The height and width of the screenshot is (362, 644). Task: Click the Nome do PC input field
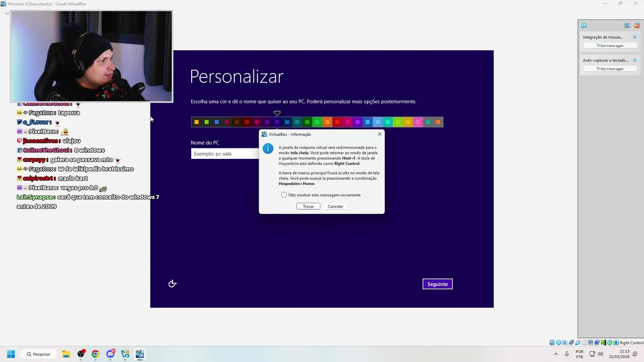pos(225,153)
